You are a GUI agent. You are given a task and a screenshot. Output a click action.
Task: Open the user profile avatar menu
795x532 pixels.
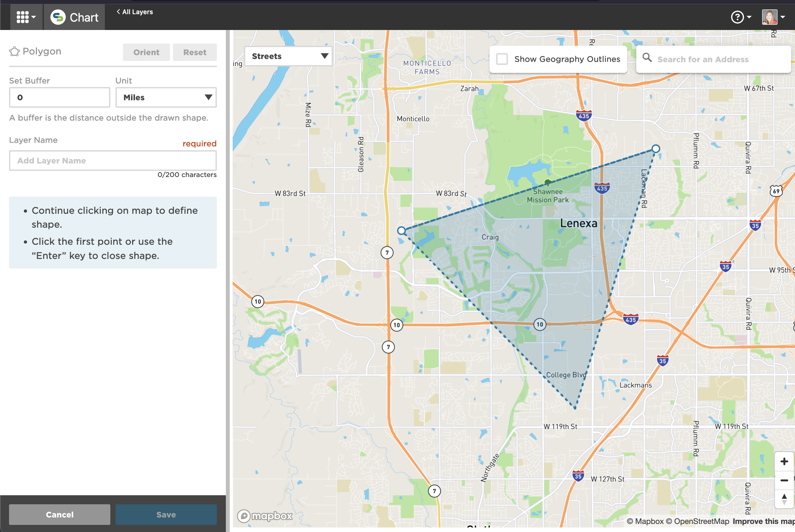(770, 17)
